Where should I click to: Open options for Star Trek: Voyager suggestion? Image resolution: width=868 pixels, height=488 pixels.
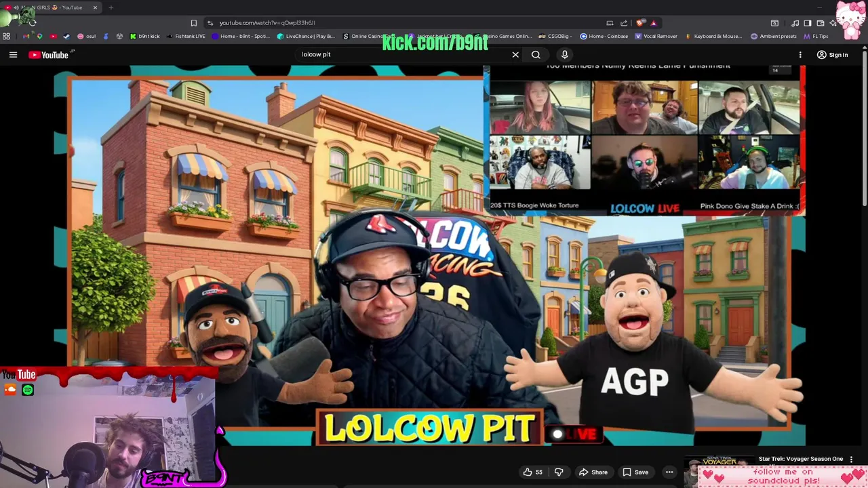(x=851, y=460)
